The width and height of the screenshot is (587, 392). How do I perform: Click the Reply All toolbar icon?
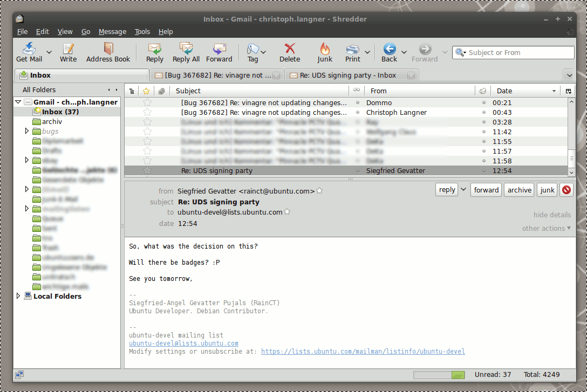pyautogui.click(x=186, y=48)
